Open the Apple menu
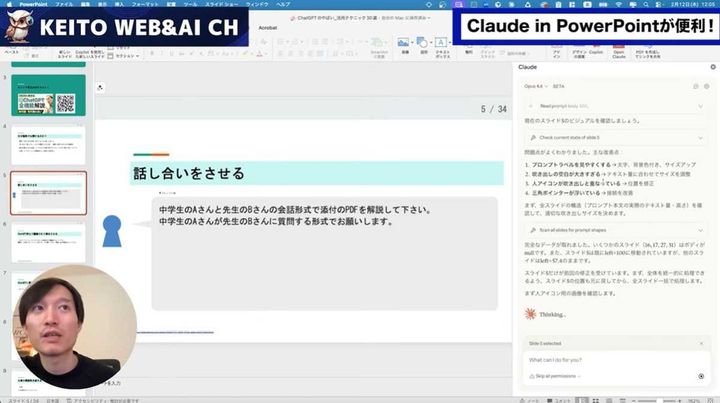The image size is (720, 403). (x=9, y=4)
